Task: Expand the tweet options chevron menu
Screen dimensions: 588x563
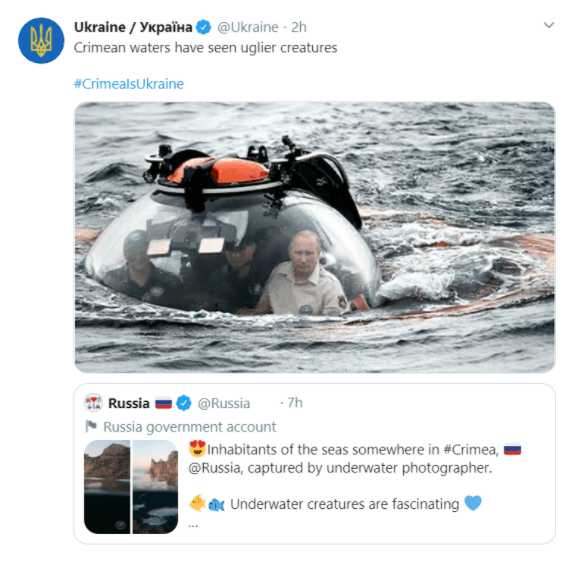Action: tap(549, 25)
